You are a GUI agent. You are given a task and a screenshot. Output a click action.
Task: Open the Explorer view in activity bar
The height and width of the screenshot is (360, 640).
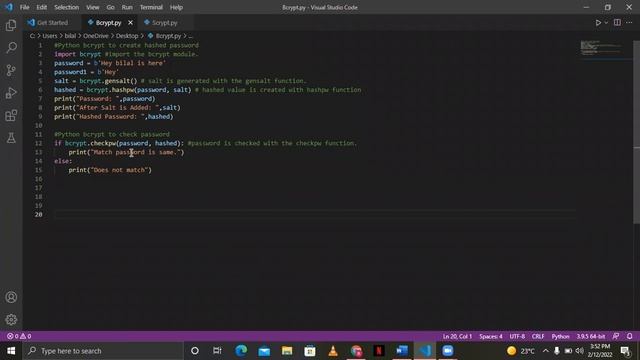click(11, 25)
